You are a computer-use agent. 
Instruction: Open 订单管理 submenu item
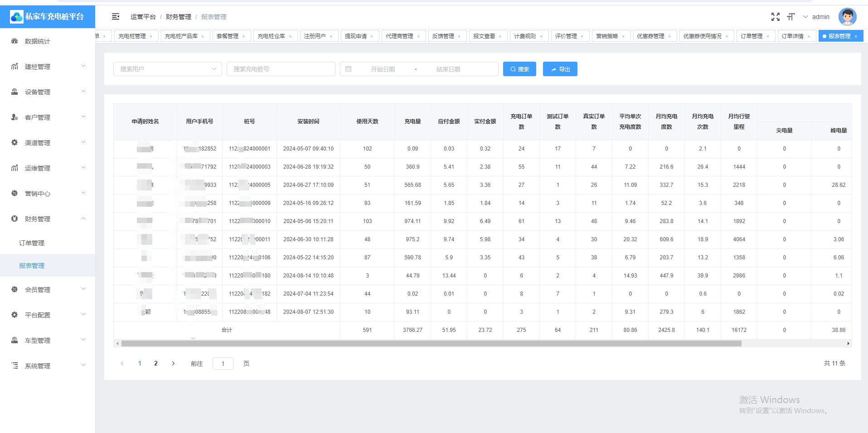(x=32, y=243)
